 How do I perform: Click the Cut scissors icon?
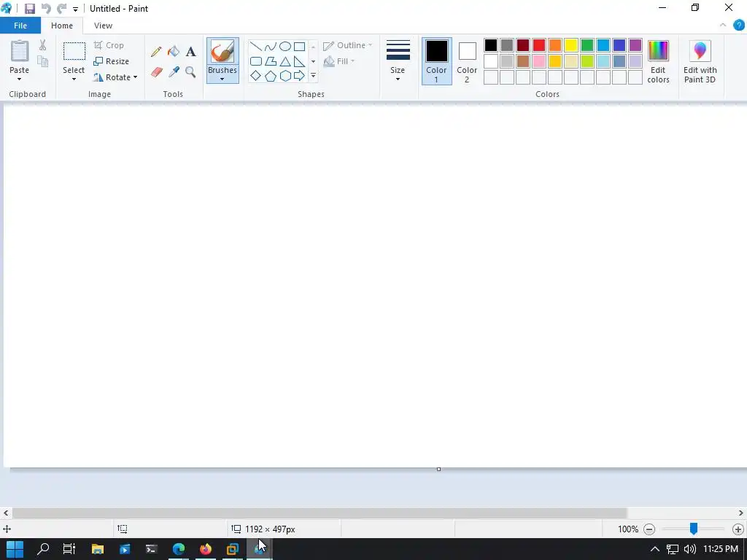click(x=43, y=45)
